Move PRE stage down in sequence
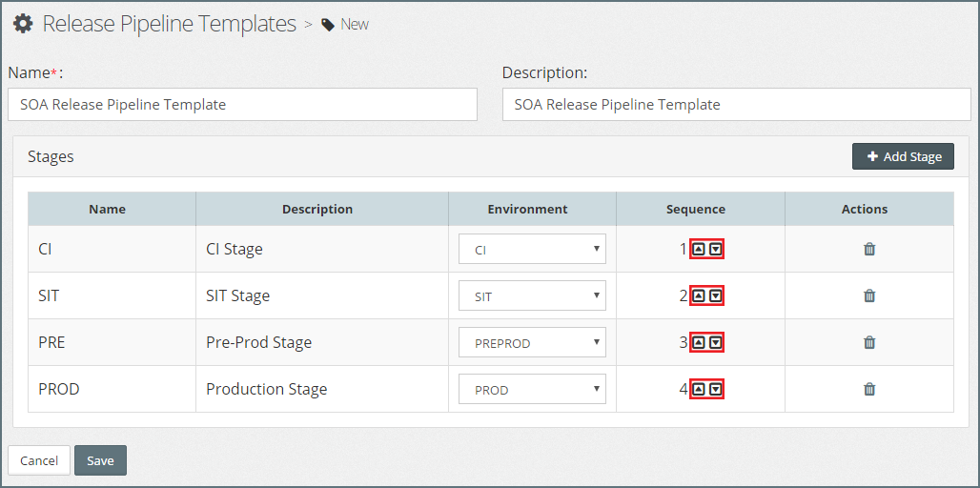The height and width of the screenshot is (488, 980). [x=716, y=342]
